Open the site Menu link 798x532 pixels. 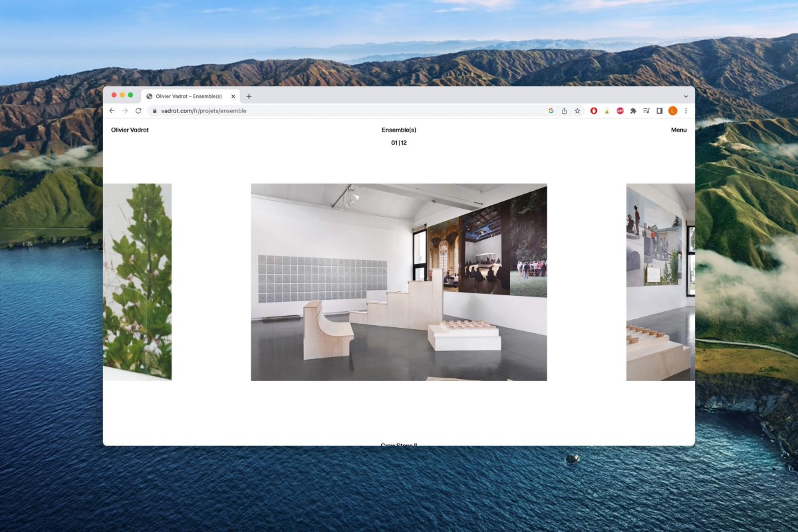[x=678, y=130]
